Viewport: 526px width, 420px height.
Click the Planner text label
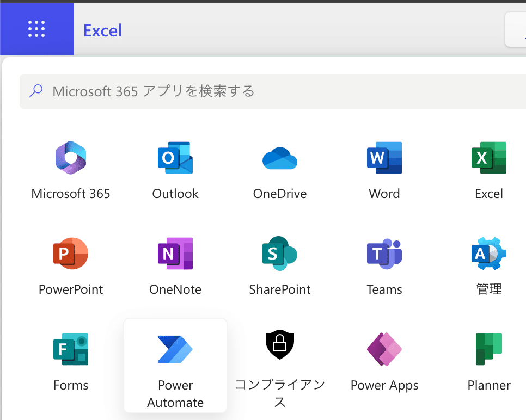(489, 386)
